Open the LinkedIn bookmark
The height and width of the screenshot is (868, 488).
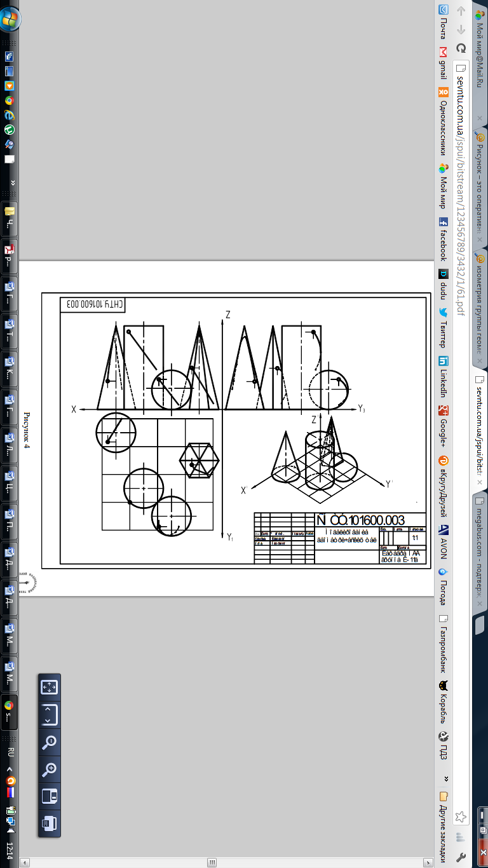pyautogui.click(x=444, y=377)
